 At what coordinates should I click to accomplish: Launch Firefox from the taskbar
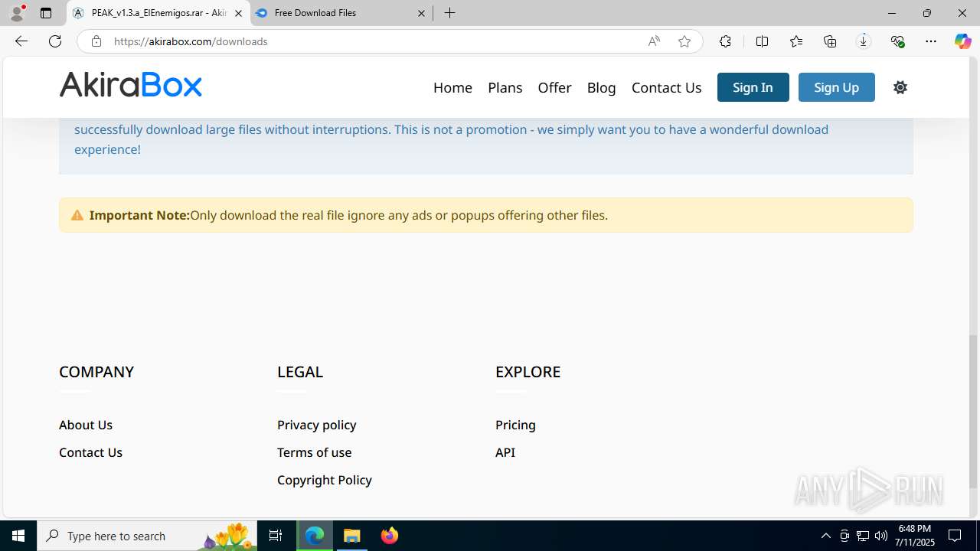(x=390, y=536)
